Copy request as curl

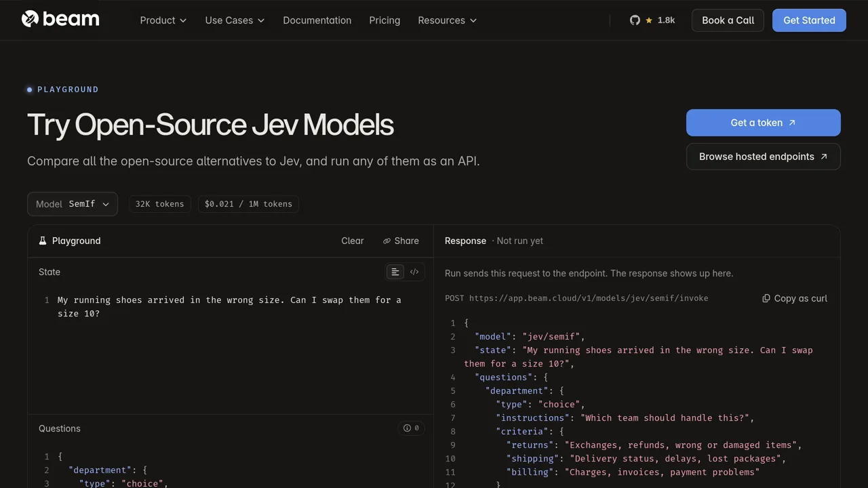pyautogui.click(x=795, y=298)
